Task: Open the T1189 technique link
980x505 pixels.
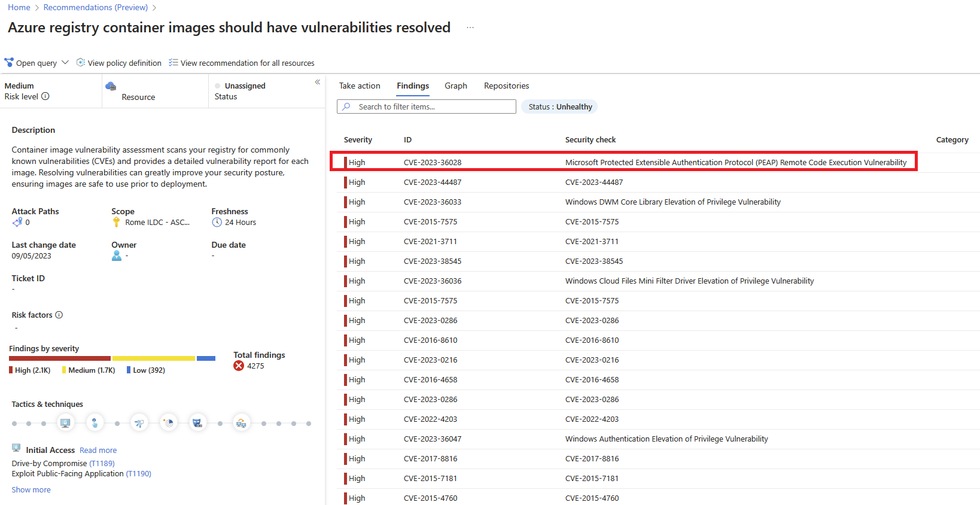Action: (102, 463)
